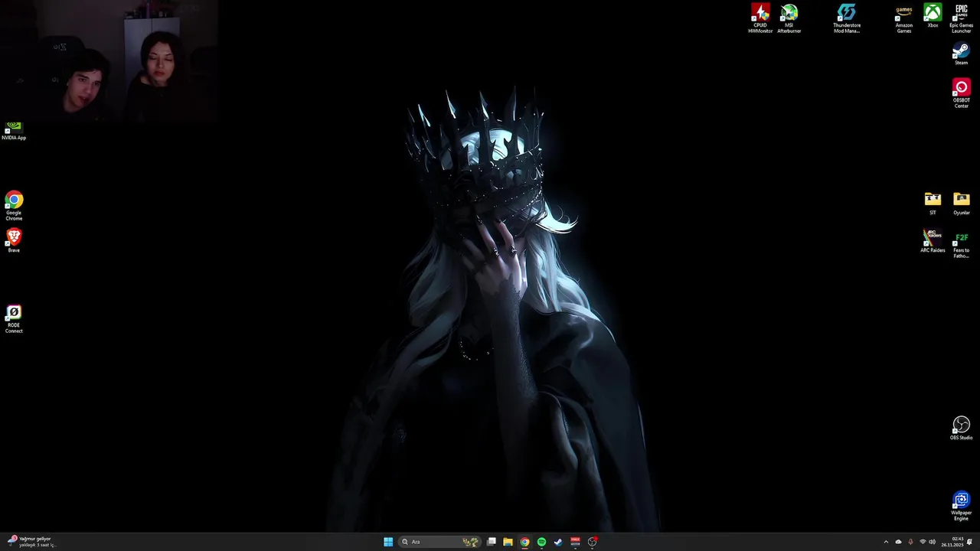The width and height of the screenshot is (980, 551).
Task: Click the OBSBOT Center desktop icon
Action: pyautogui.click(x=962, y=93)
